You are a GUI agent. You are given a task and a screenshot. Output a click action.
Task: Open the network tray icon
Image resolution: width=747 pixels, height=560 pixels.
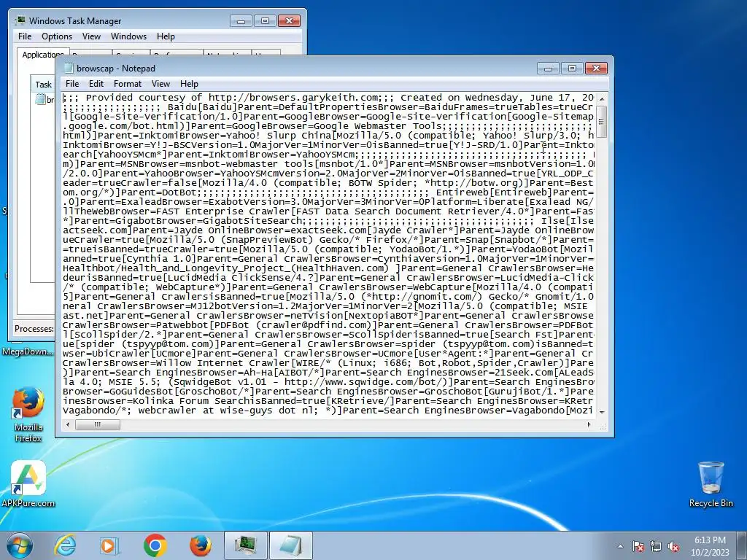pos(656,546)
